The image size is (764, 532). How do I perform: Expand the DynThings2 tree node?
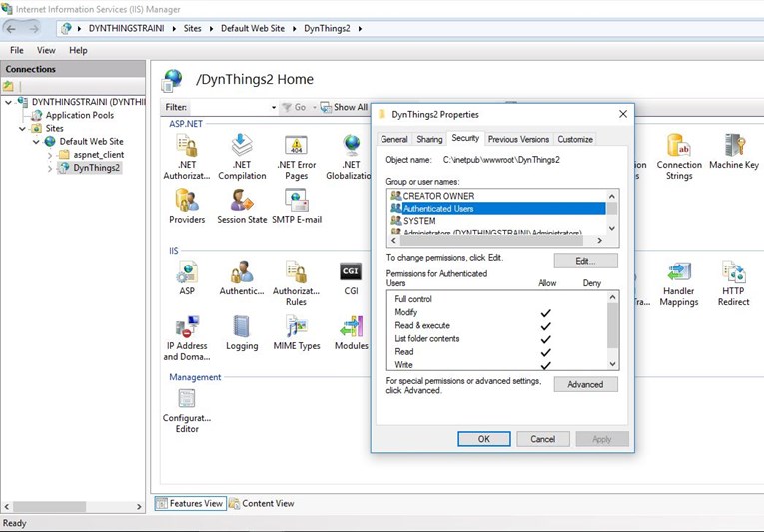tap(50, 168)
